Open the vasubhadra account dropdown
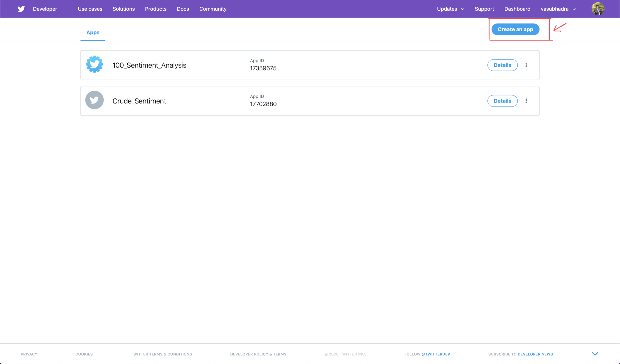Screen dimensions: 620x364 tap(558, 9)
